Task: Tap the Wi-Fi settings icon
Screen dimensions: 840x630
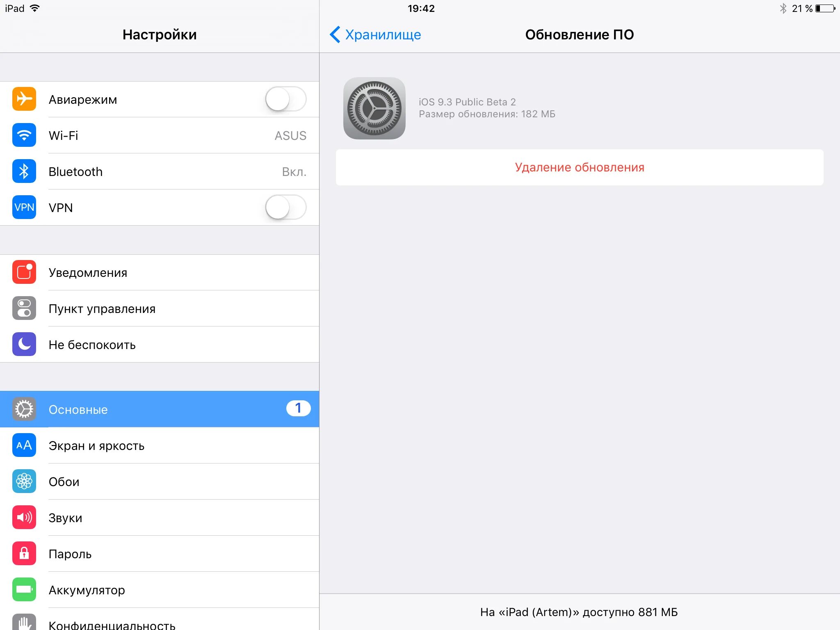Action: [25, 136]
